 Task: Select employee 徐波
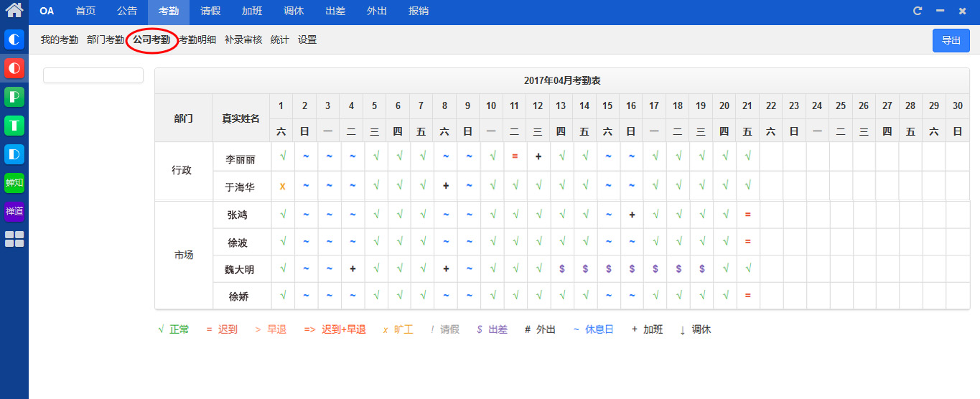coord(238,243)
